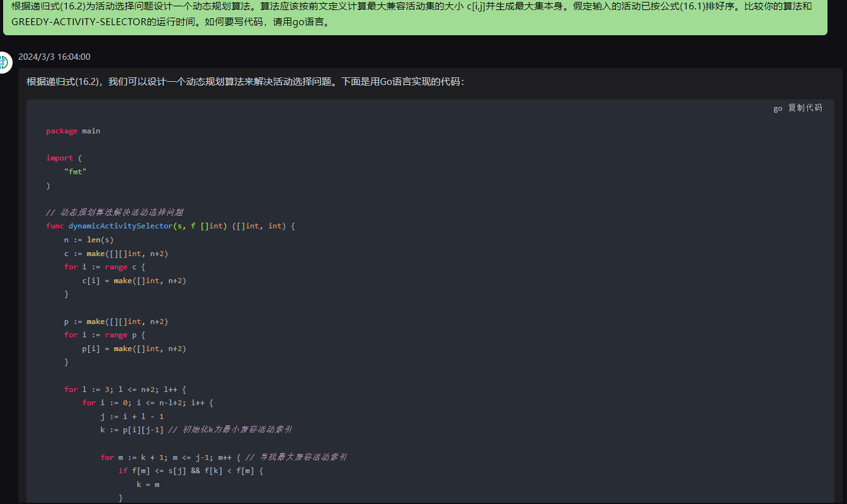The image size is (847, 504).
Task: Click the comment 寻找最大兼容活动索引
Action: pyautogui.click(x=295, y=457)
